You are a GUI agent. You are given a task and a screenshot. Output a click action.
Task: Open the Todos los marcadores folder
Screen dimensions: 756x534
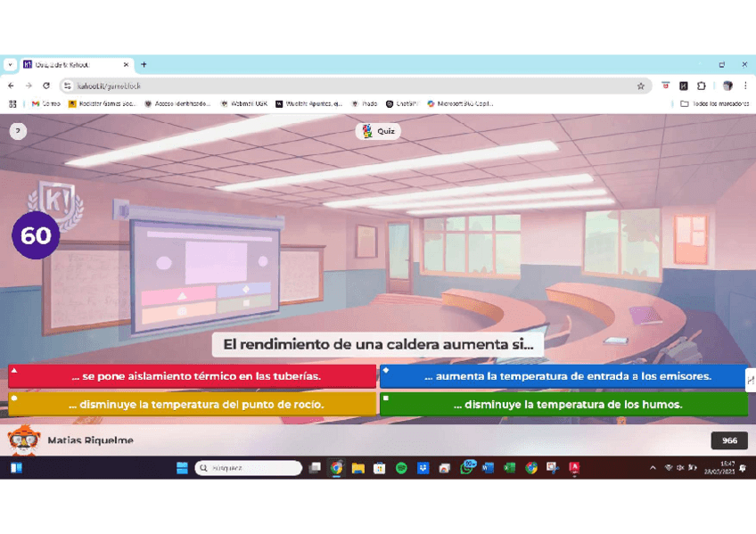[x=714, y=103]
